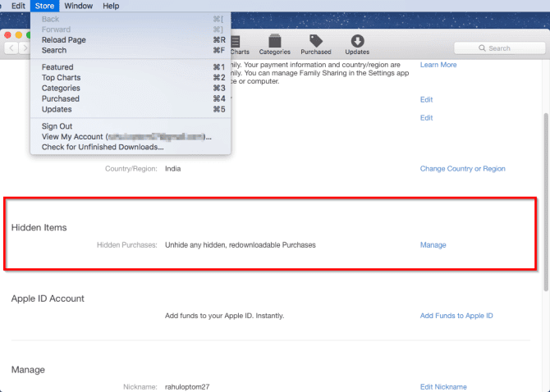Focus the Search field in toolbar
Screen dimensions: 550x392
point(499,48)
